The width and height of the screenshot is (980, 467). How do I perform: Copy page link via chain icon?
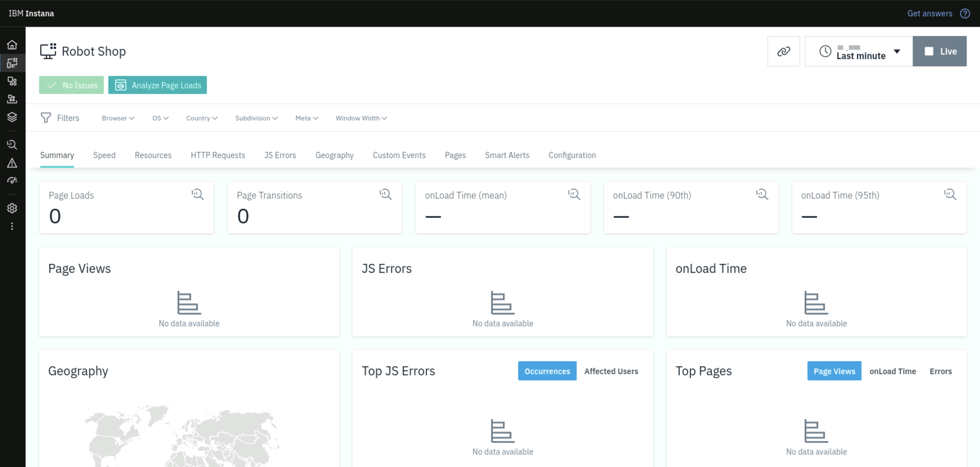783,51
